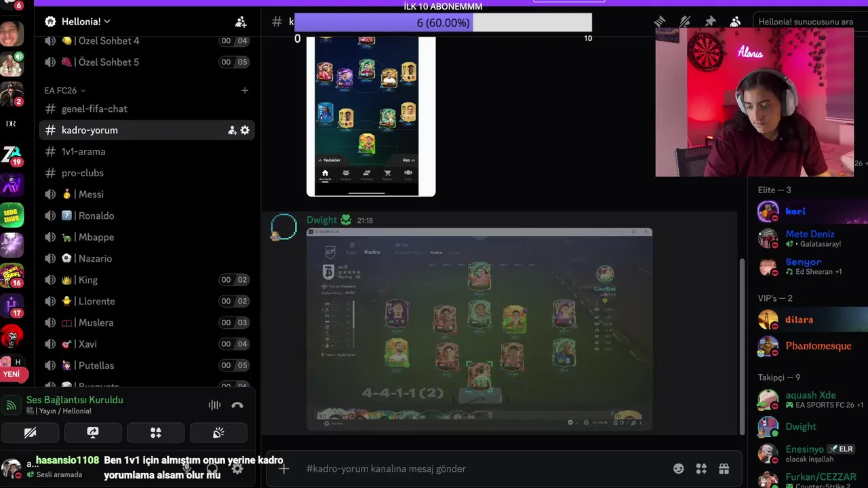
Task: Open the soundboard button
Action: (x=219, y=432)
